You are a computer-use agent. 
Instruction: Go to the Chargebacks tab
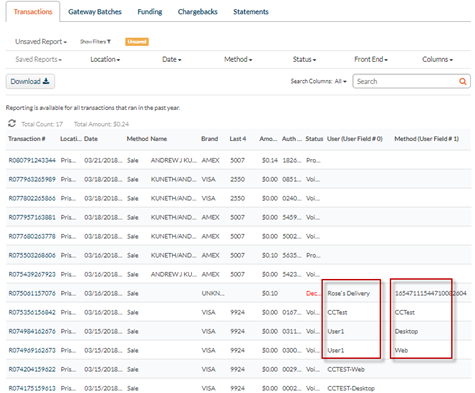[x=198, y=12]
